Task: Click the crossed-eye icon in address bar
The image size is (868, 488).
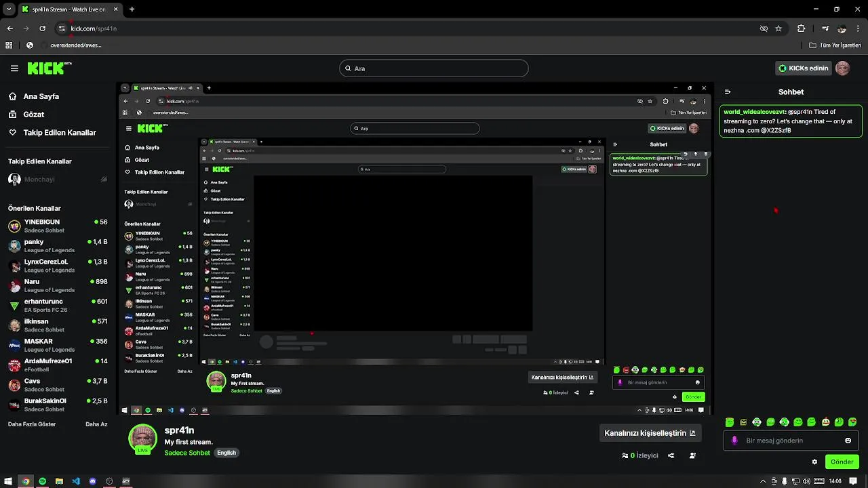Action: click(764, 28)
